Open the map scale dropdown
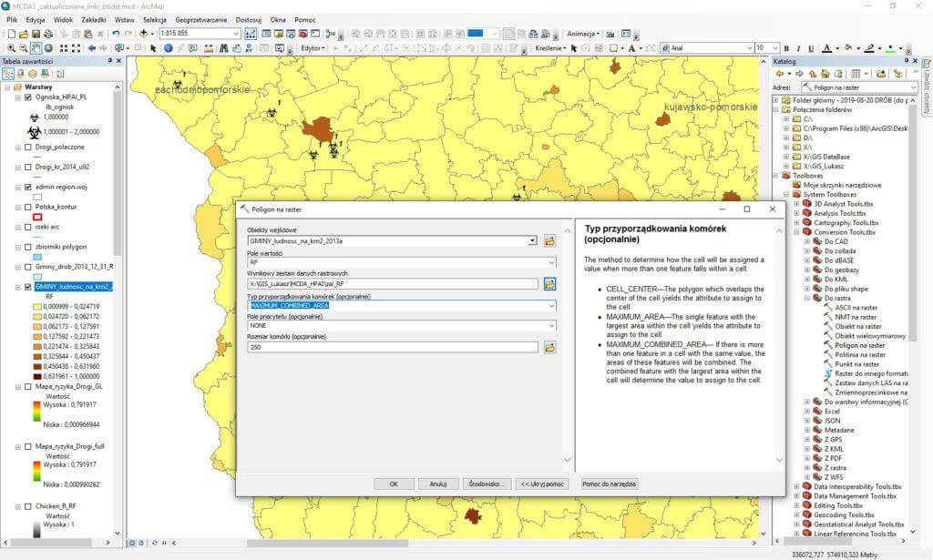 (236, 34)
